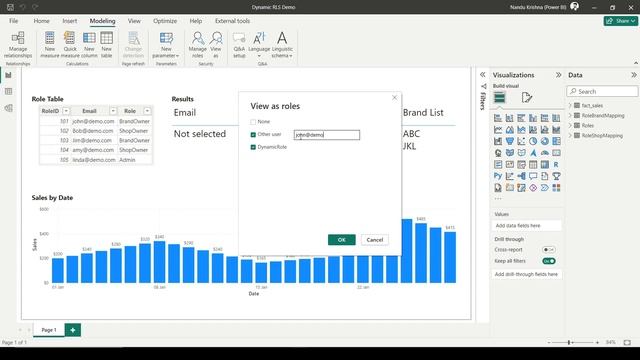Expand the RoleShopMapping table
This screenshot has width=640, height=360.
[570, 136]
